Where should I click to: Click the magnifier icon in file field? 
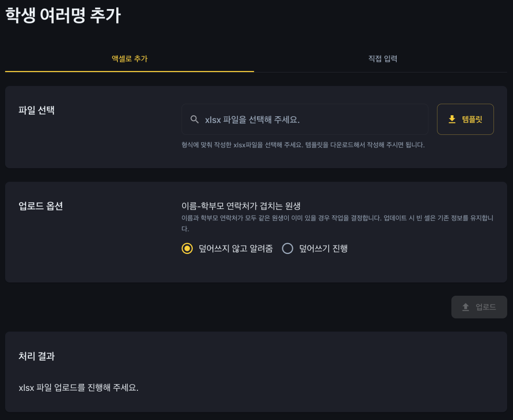pos(195,119)
